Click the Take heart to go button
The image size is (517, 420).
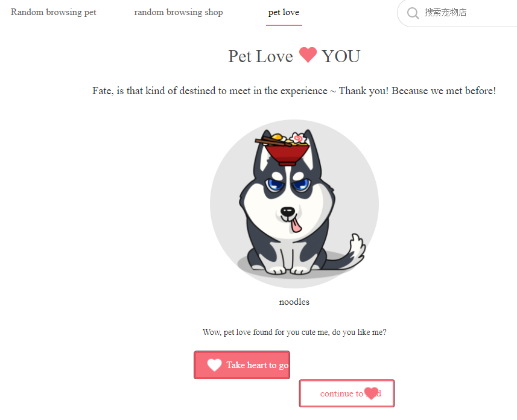pos(242,365)
